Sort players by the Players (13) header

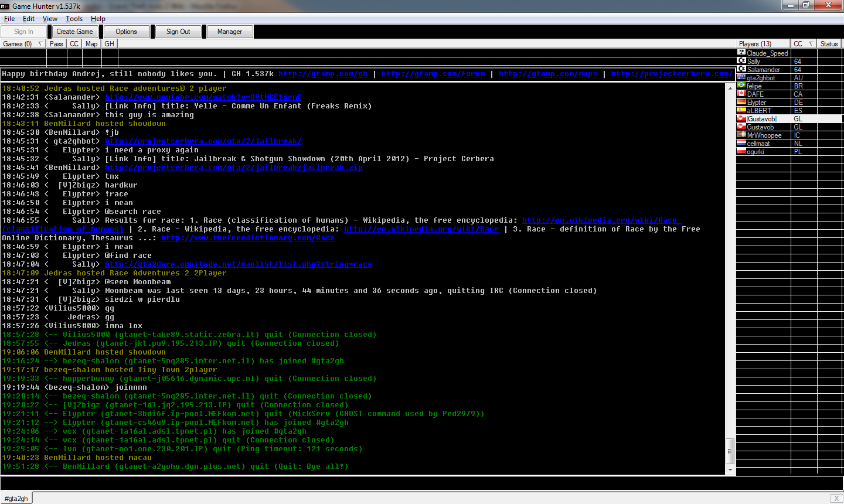click(763, 44)
